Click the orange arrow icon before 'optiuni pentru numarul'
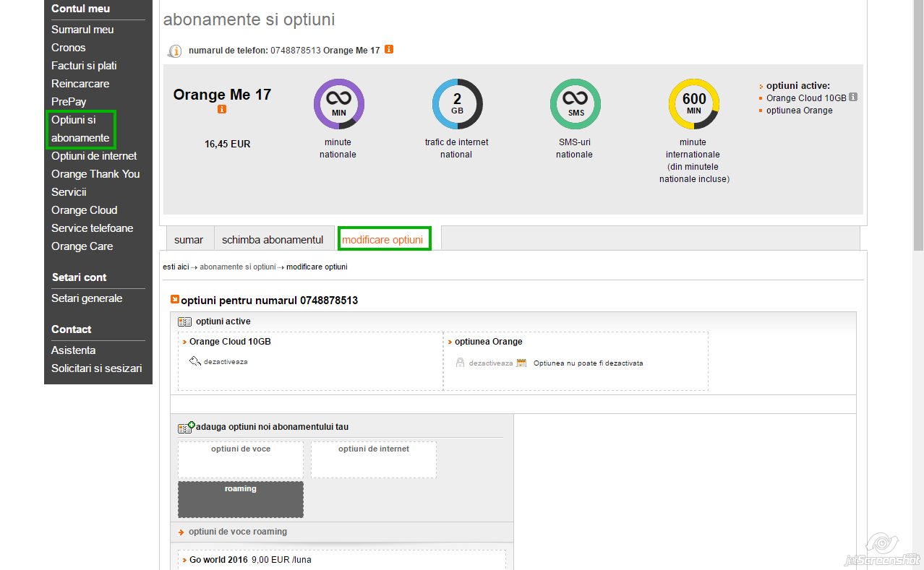Image resolution: width=924 pixels, height=570 pixels. pyautogui.click(x=174, y=299)
